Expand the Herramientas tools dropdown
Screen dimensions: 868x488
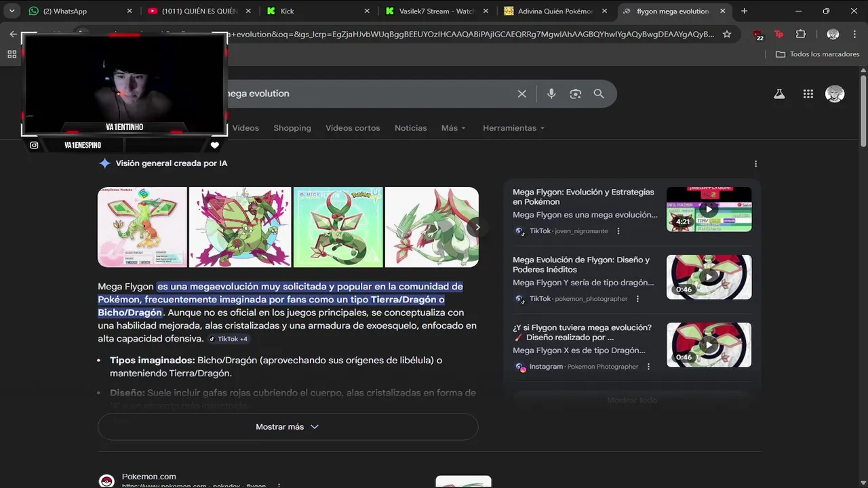514,128
